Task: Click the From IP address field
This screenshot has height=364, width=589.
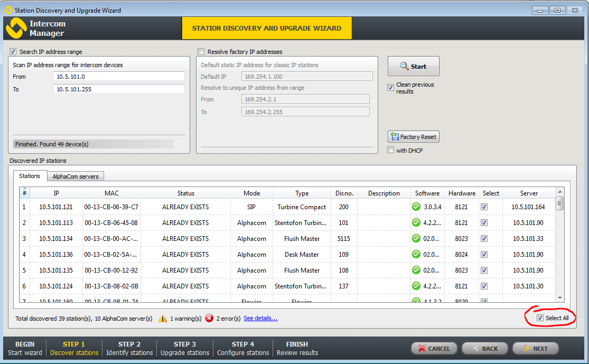Action: pos(119,77)
